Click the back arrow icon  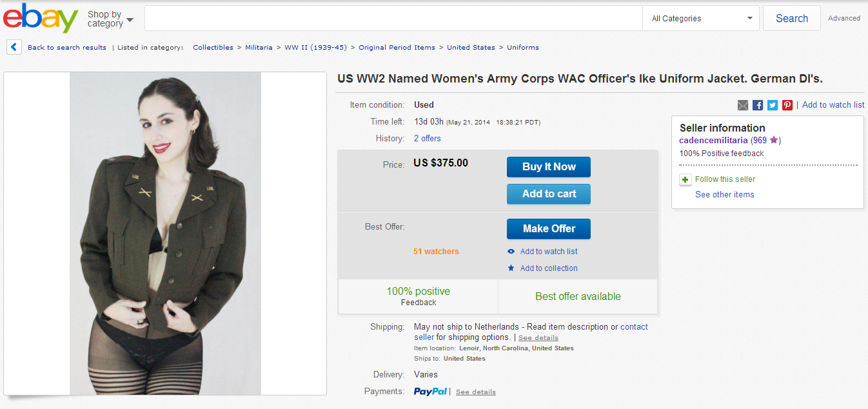[x=14, y=47]
